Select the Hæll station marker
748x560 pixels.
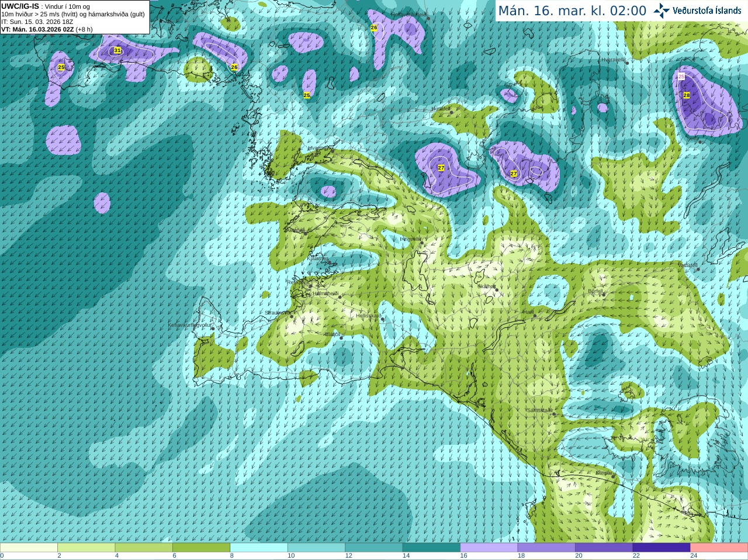click(534, 316)
